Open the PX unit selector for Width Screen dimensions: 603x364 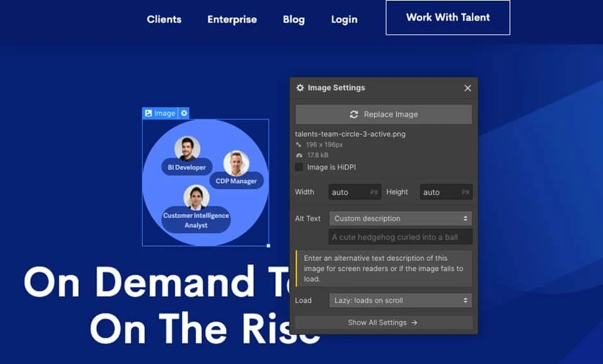[x=374, y=192]
